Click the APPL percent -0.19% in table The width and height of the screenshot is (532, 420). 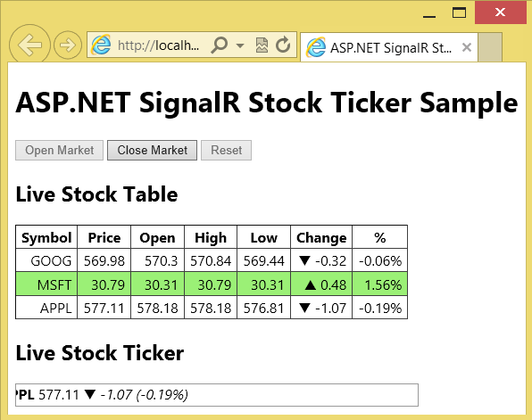[380, 308]
